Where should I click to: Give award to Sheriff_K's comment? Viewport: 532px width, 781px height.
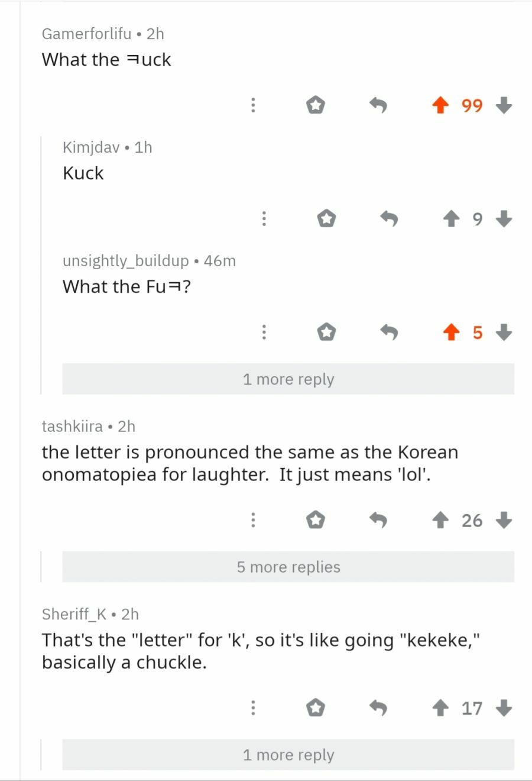316,708
